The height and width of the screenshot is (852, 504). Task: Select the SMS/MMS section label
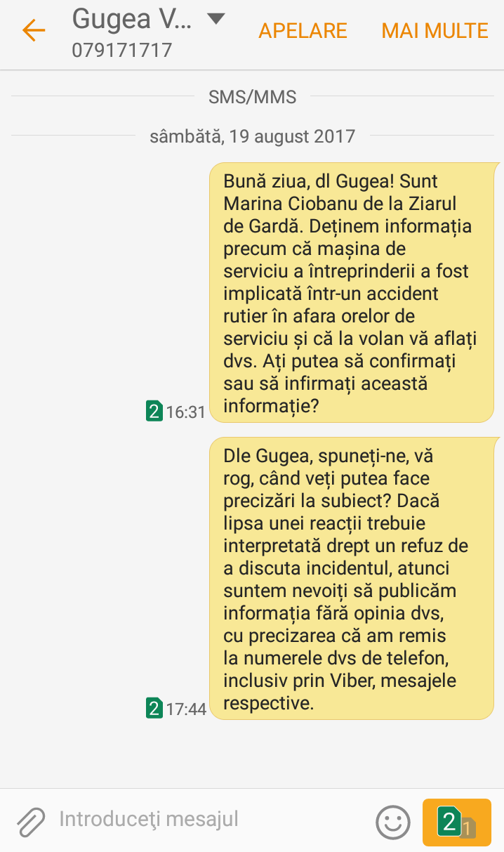click(x=252, y=97)
